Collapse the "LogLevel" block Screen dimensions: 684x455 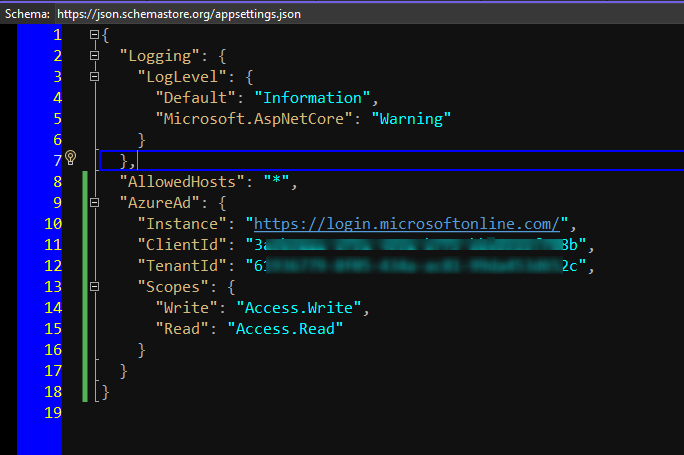pyautogui.click(x=95, y=77)
